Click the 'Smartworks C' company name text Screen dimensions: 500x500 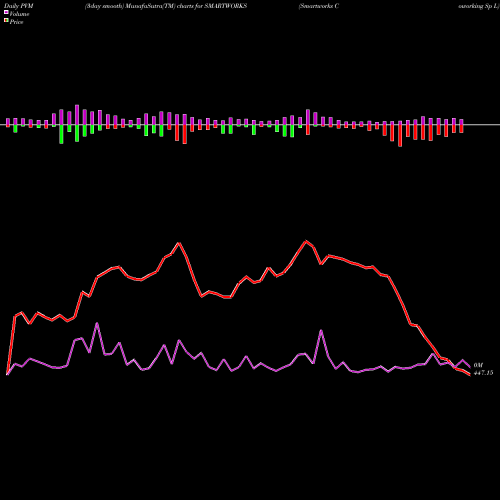tap(319, 6)
